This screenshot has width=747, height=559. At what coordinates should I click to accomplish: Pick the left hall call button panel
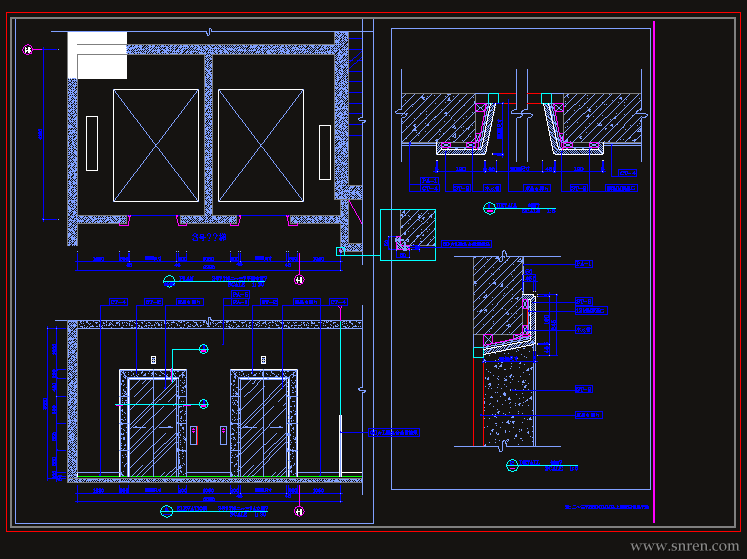(x=194, y=436)
